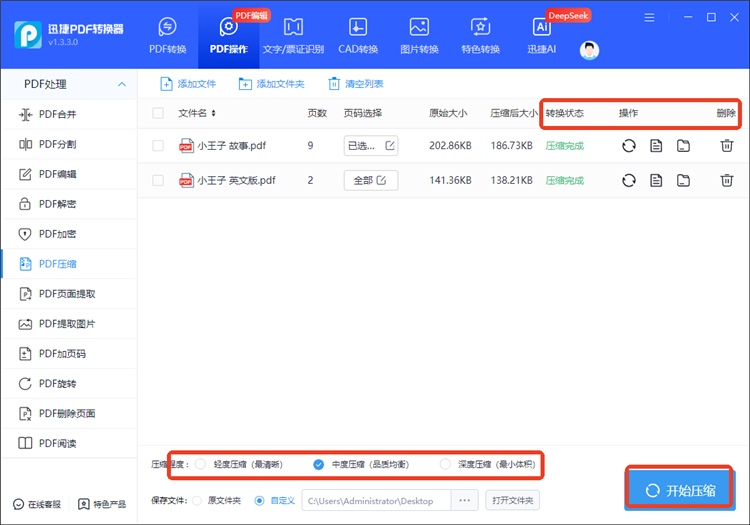The image size is (750, 525).
Task: Select PDF合并 in the sidebar
Action: pos(69,114)
